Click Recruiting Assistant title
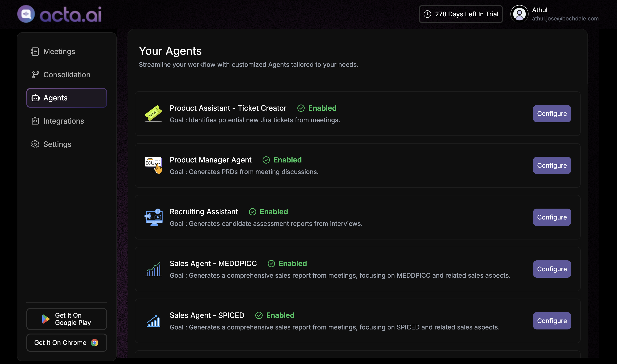617x364 pixels. [204, 212]
